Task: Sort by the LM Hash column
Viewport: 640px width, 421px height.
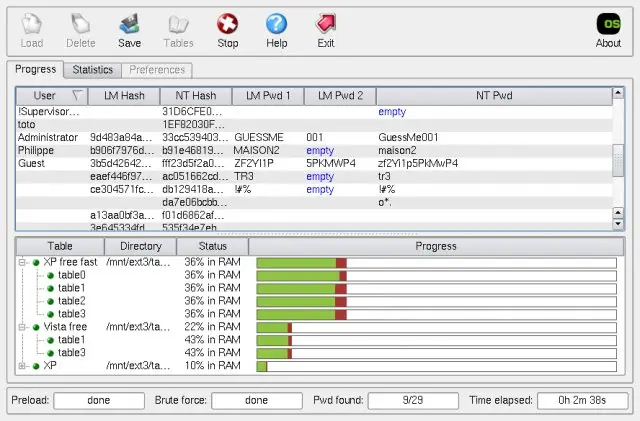Action: pos(124,96)
